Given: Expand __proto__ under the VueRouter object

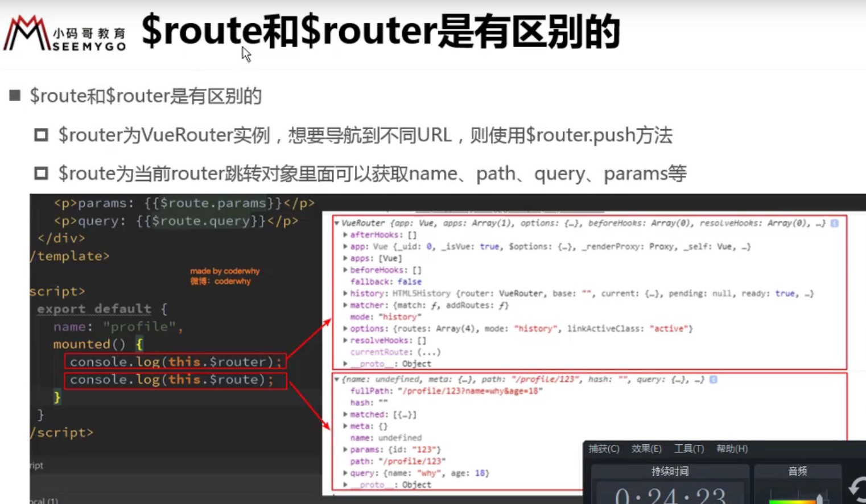Looking at the screenshot, I should [x=345, y=363].
